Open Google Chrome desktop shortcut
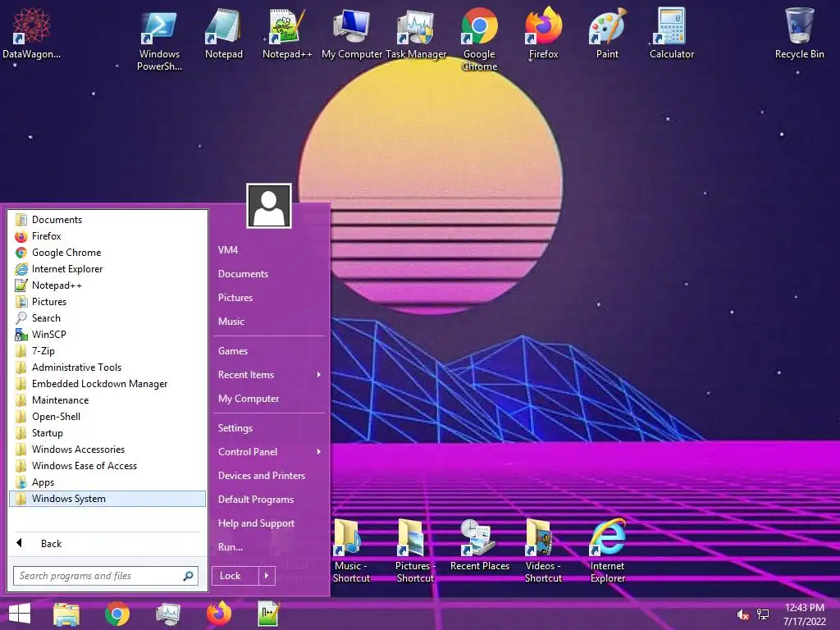The width and height of the screenshot is (840, 630). click(x=479, y=40)
